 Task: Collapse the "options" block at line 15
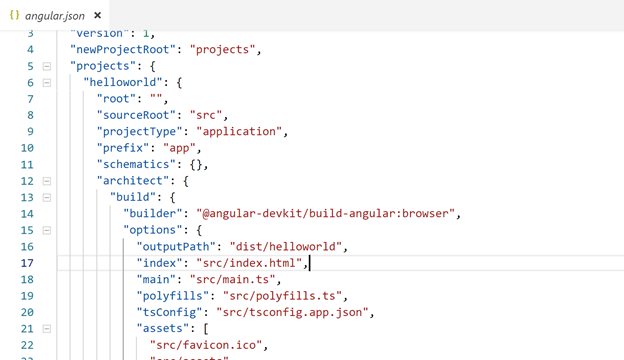pyautogui.click(x=47, y=230)
